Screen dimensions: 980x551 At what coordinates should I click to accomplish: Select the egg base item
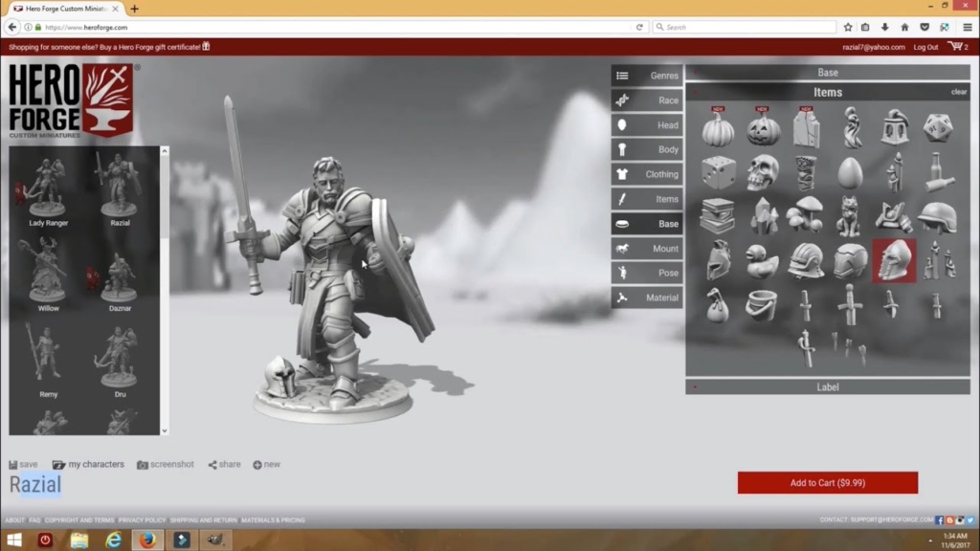[850, 172]
